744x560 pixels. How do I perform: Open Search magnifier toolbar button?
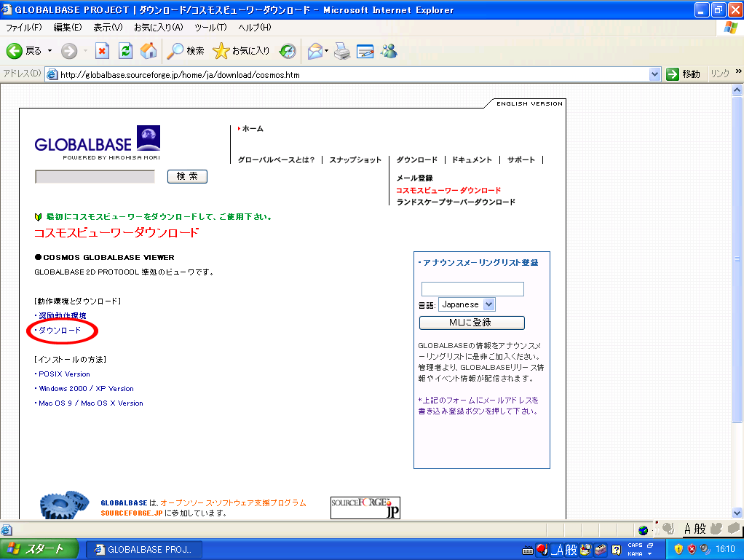click(186, 51)
